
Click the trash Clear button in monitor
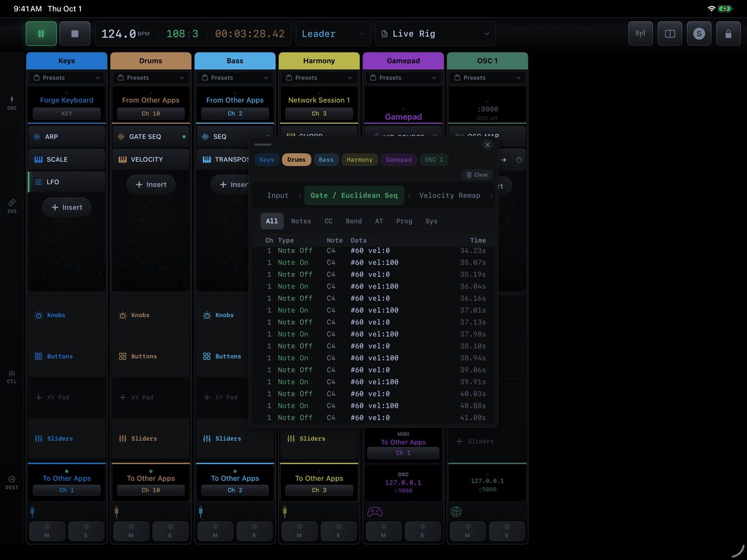477,175
